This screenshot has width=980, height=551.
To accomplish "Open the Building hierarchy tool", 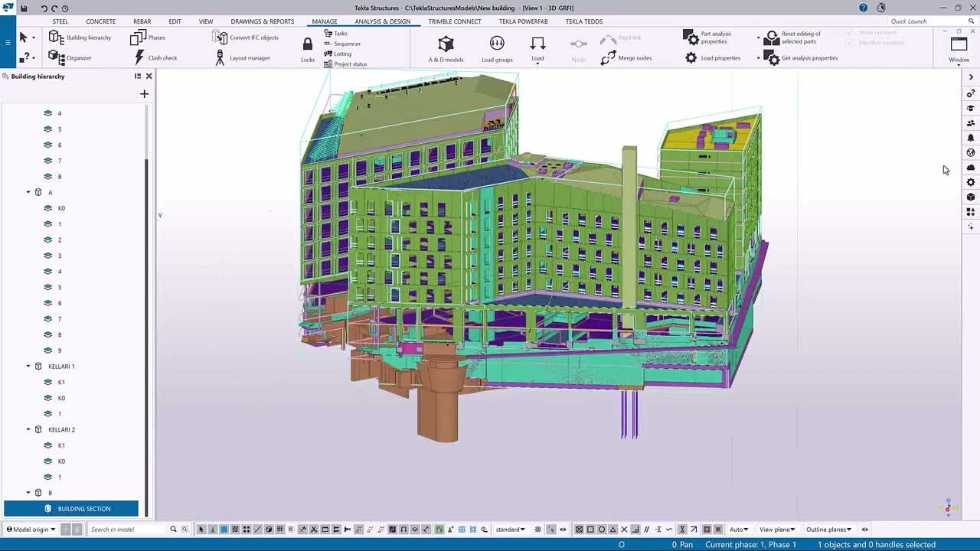I will [x=80, y=37].
